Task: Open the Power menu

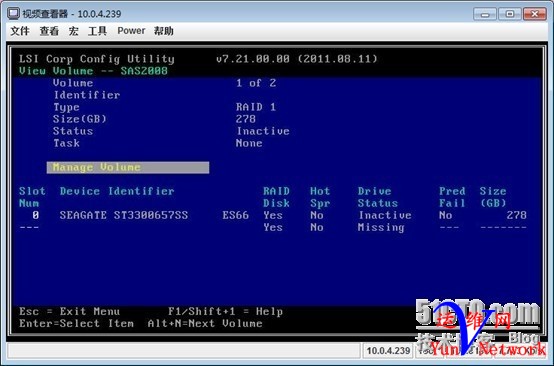Action: click(131, 31)
